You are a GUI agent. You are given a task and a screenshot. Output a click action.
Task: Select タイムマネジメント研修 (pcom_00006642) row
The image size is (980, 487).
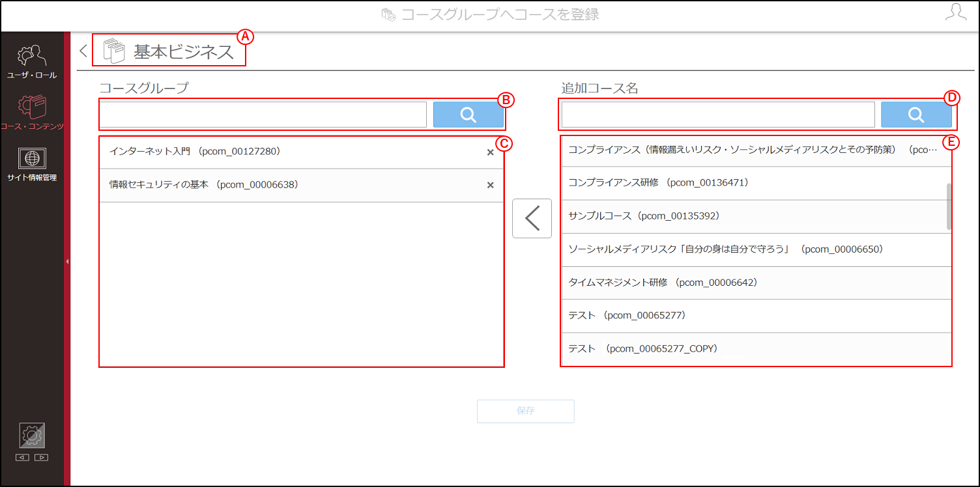click(756, 283)
